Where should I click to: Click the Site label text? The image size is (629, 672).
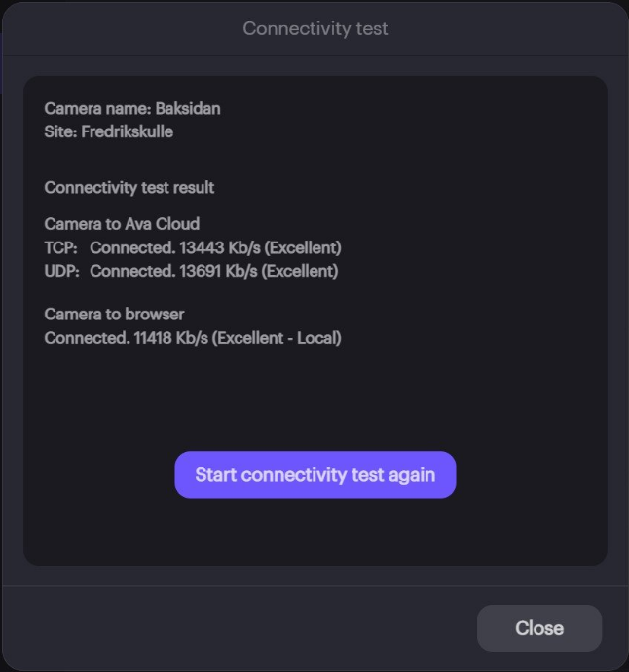click(58, 131)
